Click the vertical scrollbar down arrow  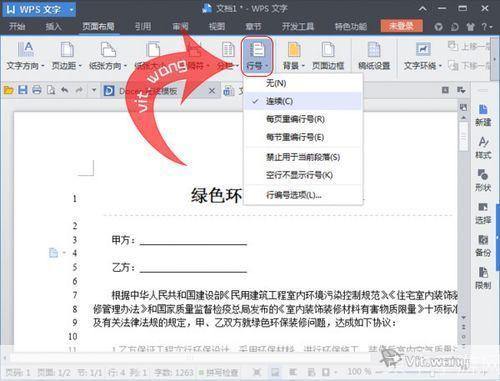tap(463, 318)
